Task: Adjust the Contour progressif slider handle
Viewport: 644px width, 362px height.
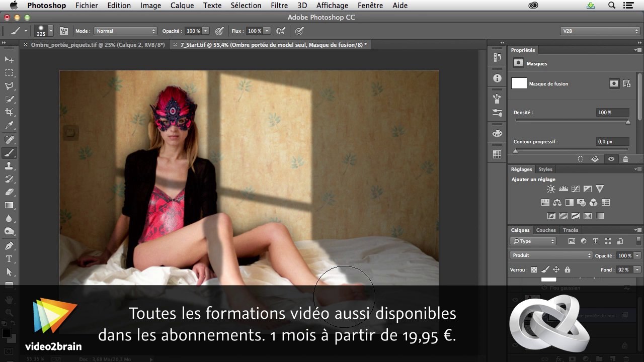Action: tap(515, 151)
